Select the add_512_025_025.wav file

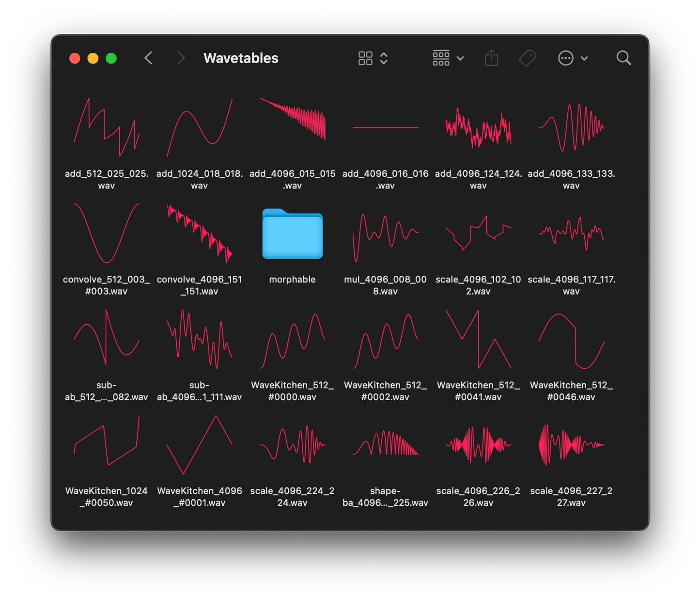(x=106, y=127)
